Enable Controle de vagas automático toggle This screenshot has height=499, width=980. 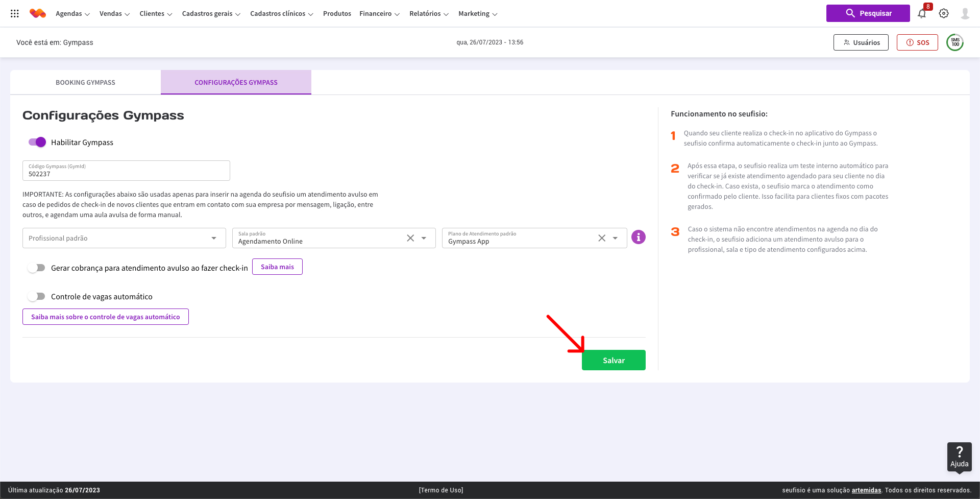37,296
